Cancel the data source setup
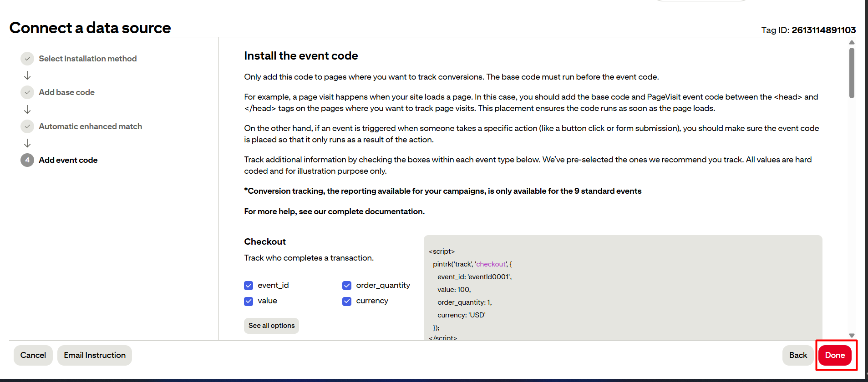The height and width of the screenshot is (382, 868). [x=33, y=355]
